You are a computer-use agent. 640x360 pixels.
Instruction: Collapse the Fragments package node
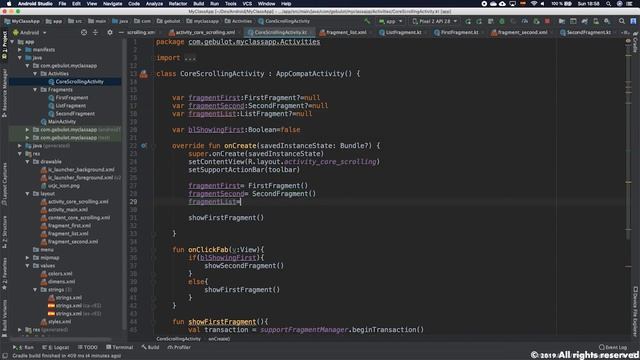point(35,90)
